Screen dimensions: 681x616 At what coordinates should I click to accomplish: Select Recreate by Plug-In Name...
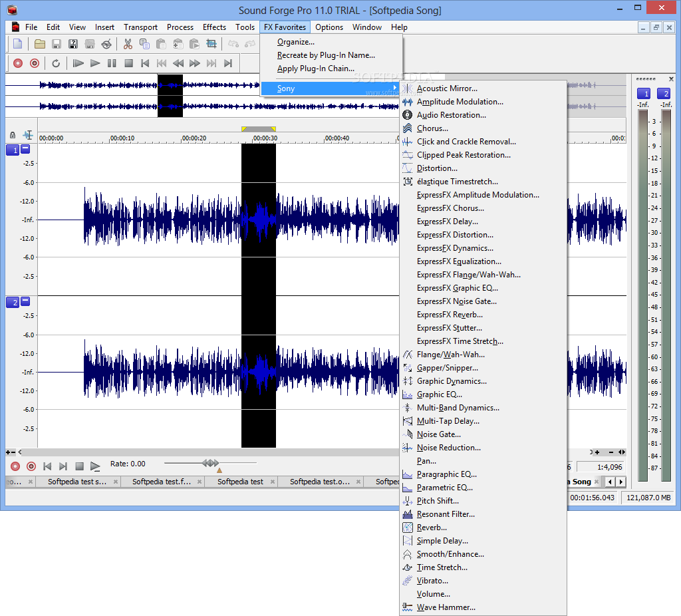click(331, 55)
